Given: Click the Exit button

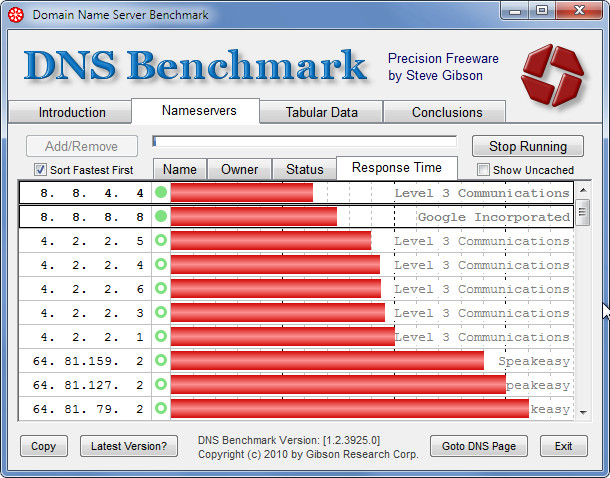Looking at the screenshot, I should point(564,446).
